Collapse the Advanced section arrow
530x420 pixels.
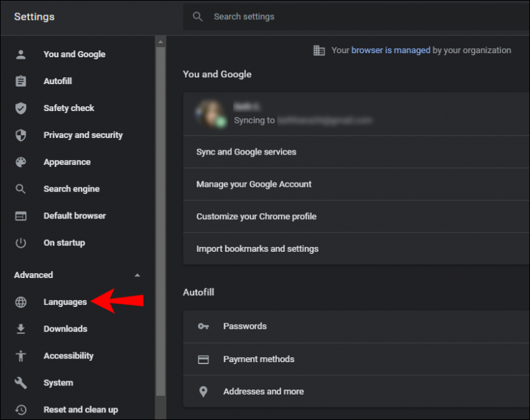click(137, 275)
